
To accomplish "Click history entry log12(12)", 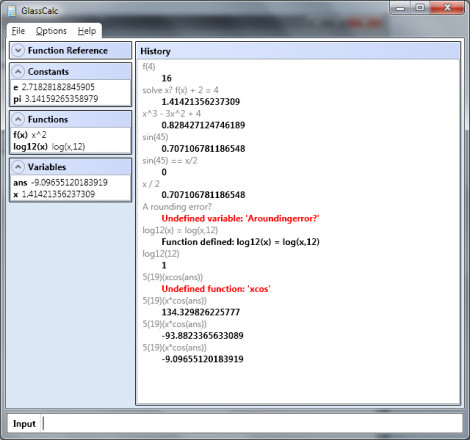I will point(161,254).
